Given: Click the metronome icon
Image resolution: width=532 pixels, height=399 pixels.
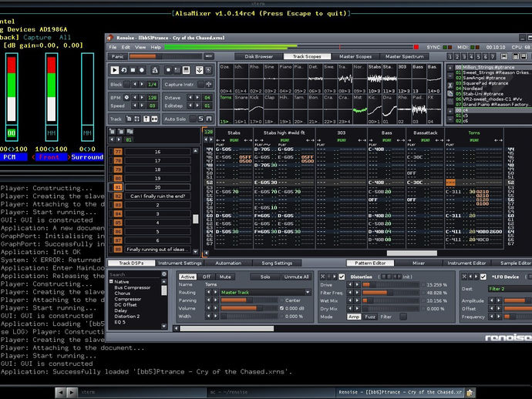Looking at the screenshot, I should pyautogui.click(x=155, y=70).
